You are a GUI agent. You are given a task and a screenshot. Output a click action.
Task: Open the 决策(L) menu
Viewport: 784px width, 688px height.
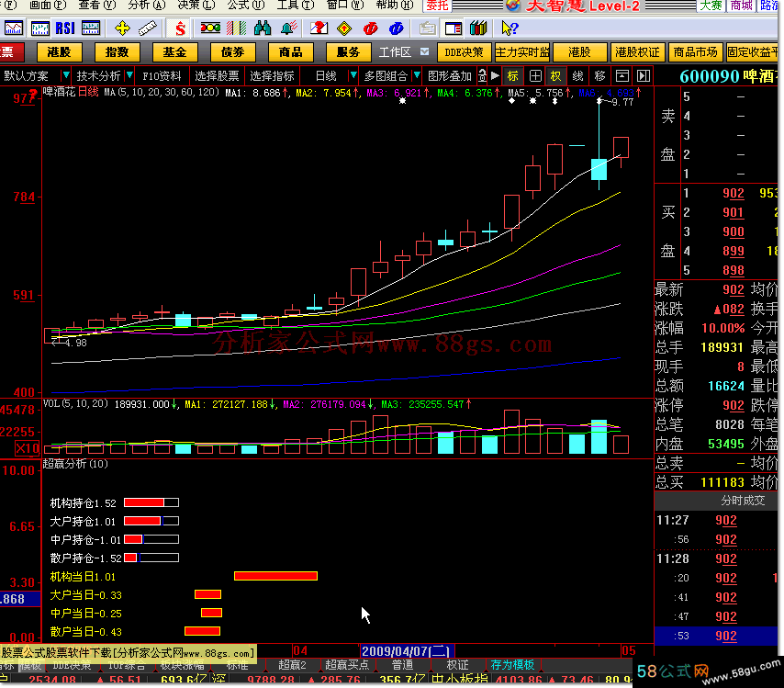pyautogui.click(x=196, y=5)
